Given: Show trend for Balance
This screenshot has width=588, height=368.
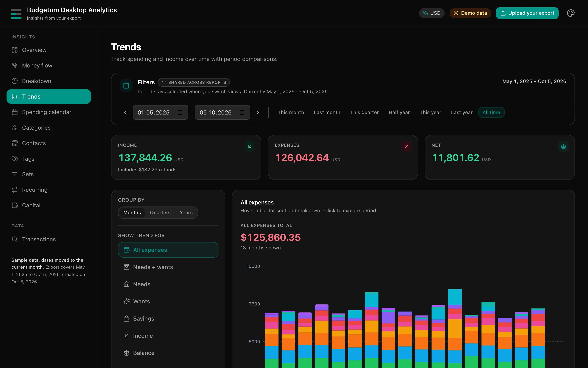Looking at the screenshot, I should pyautogui.click(x=168, y=353).
